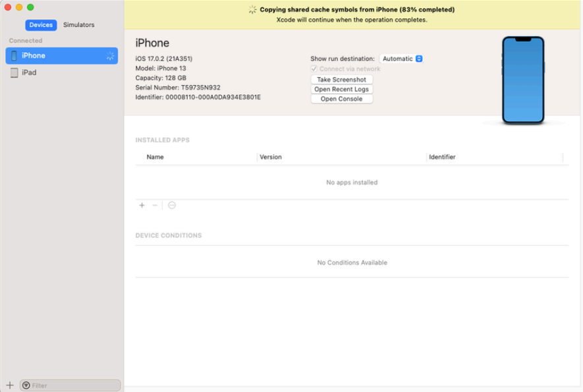Click the Capacity: 128 GB text
This screenshot has height=392, width=583.
click(161, 78)
